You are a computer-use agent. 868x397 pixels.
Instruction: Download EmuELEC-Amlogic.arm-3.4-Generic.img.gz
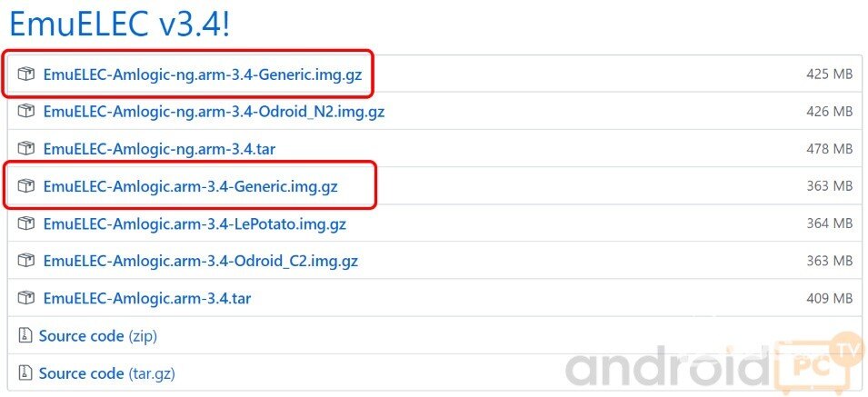(190, 186)
